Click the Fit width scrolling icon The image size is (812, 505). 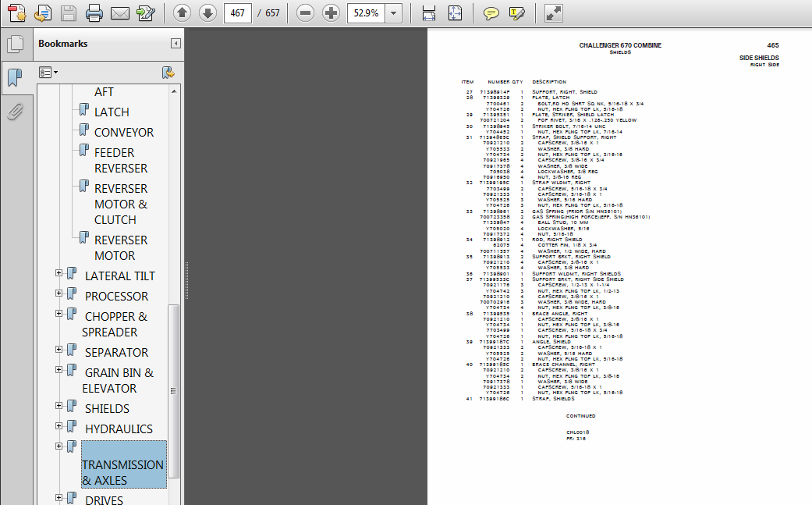(x=429, y=13)
